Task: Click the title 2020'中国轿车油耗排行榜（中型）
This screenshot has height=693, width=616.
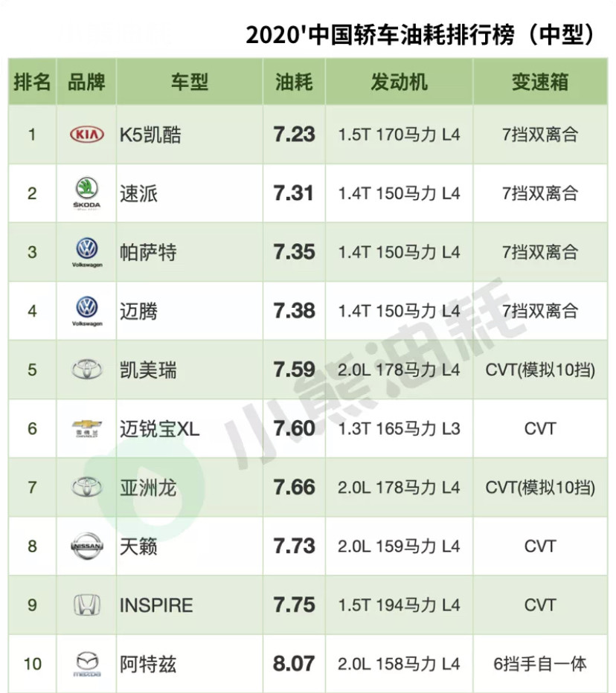Action: pyautogui.click(x=420, y=34)
